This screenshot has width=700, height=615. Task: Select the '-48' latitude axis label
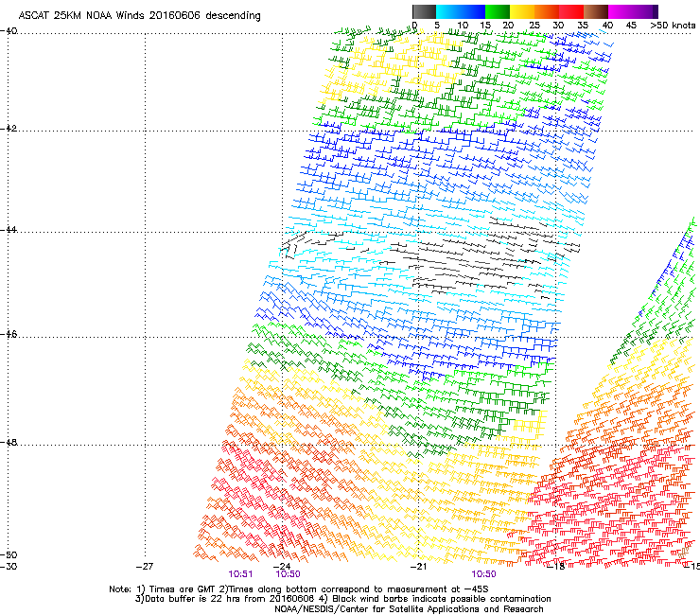pyautogui.click(x=9, y=442)
